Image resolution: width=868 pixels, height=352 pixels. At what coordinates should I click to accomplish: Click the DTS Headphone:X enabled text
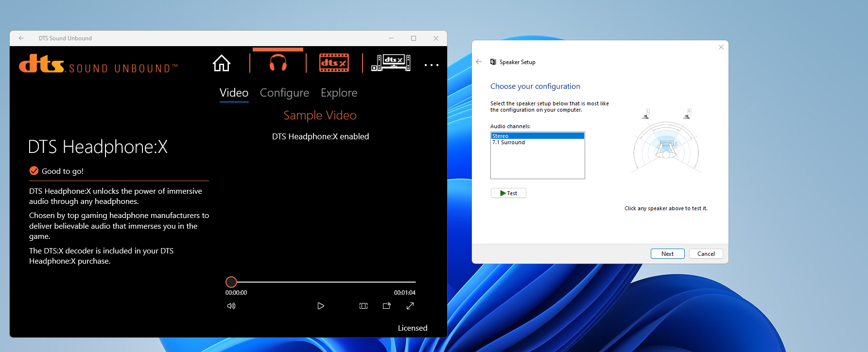pos(320,137)
